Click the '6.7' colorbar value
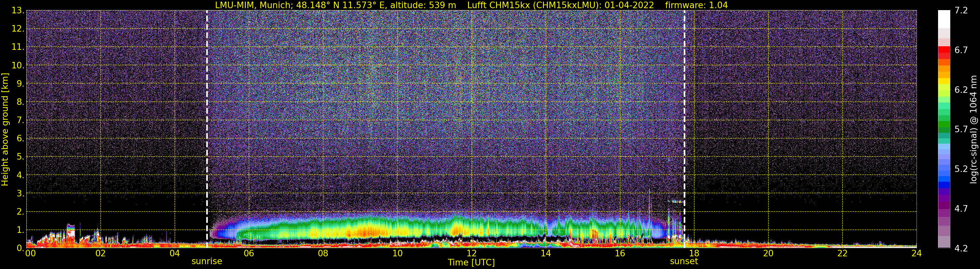980x269 pixels. 961,50
